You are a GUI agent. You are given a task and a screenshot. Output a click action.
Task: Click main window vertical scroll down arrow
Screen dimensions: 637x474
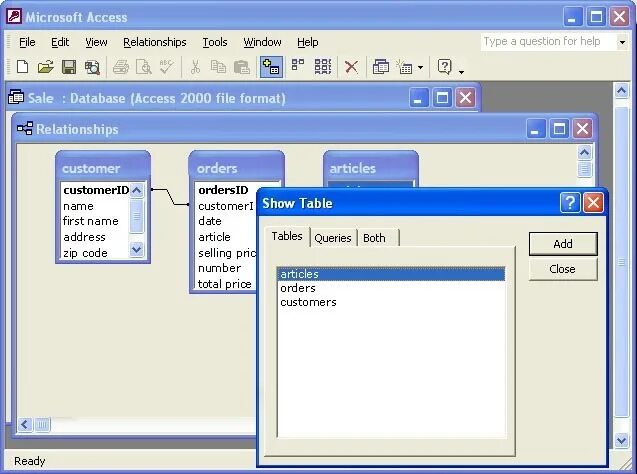point(621,440)
